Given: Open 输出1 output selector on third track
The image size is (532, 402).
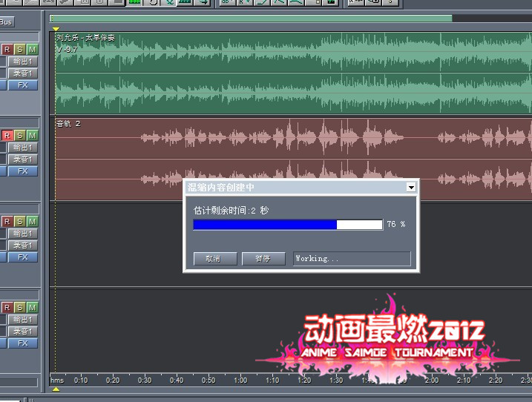Looking at the screenshot, I should [23, 234].
